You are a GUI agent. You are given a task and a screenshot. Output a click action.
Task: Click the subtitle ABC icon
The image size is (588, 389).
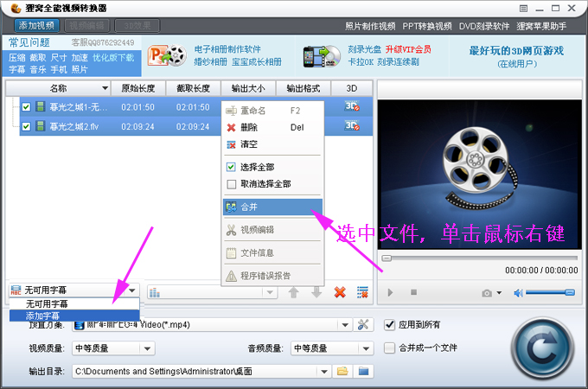click(16, 290)
